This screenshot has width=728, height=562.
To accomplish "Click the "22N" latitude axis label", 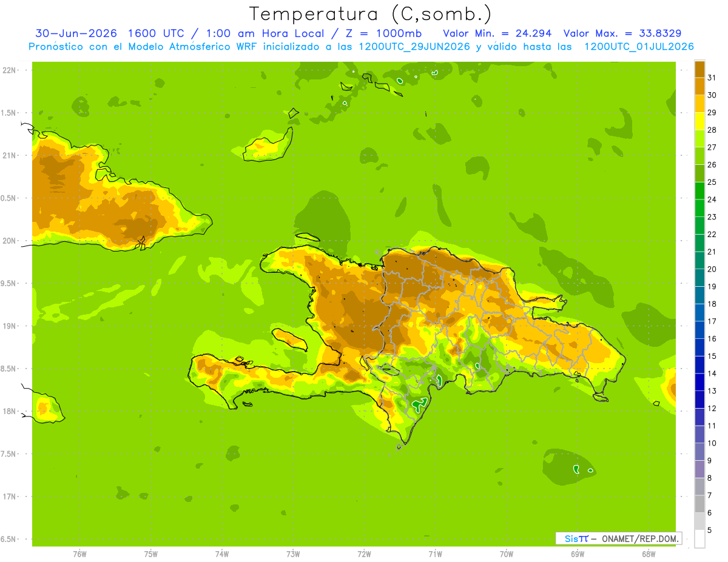I will click(9, 70).
